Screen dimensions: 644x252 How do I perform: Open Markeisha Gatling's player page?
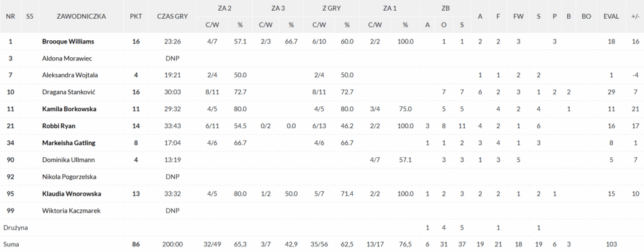click(x=69, y=143)
